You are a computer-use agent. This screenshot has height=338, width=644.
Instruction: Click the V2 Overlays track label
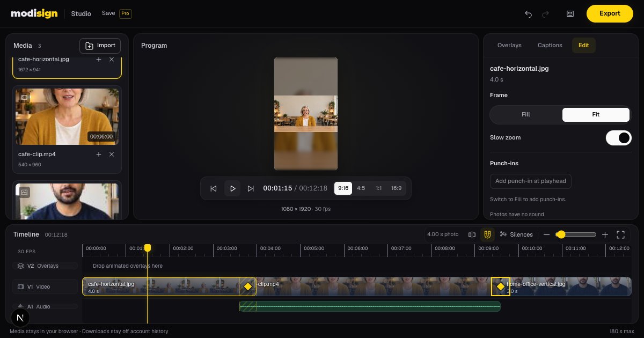(45, 266)
